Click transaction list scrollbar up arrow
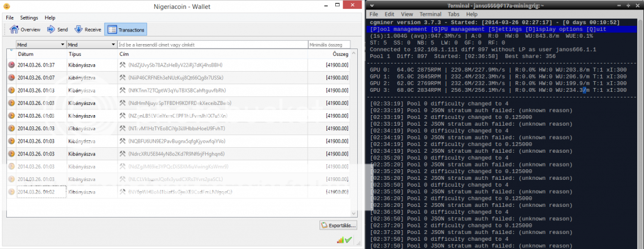644x249 pixels. tap(354, 53)
